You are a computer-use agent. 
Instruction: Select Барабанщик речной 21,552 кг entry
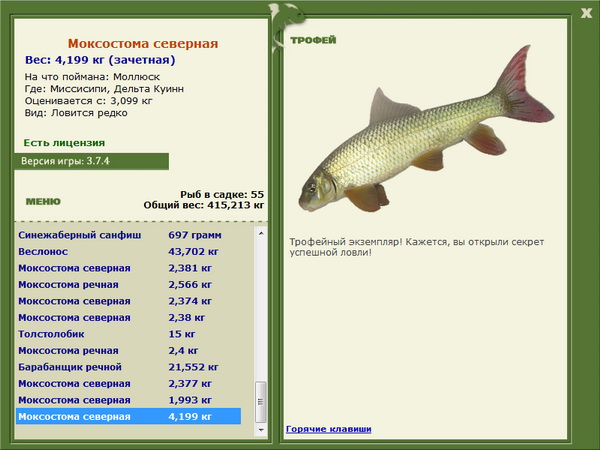(x=129, y=367)
